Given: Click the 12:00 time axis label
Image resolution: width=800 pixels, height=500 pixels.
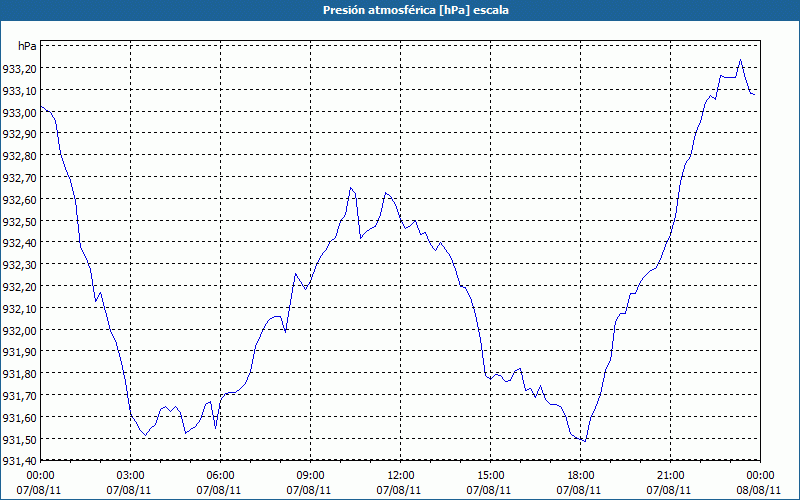Looking at the screenshot, I should pyautogui.click(x=401, y=476).
